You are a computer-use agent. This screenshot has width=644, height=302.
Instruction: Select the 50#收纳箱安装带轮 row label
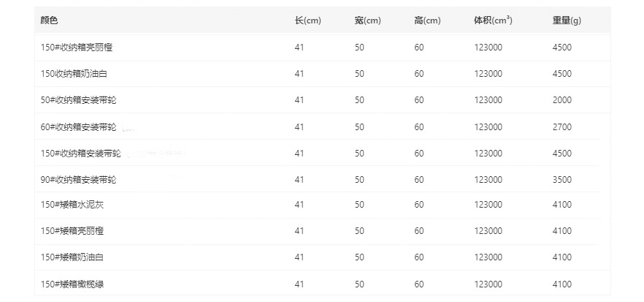click(78, 100)
